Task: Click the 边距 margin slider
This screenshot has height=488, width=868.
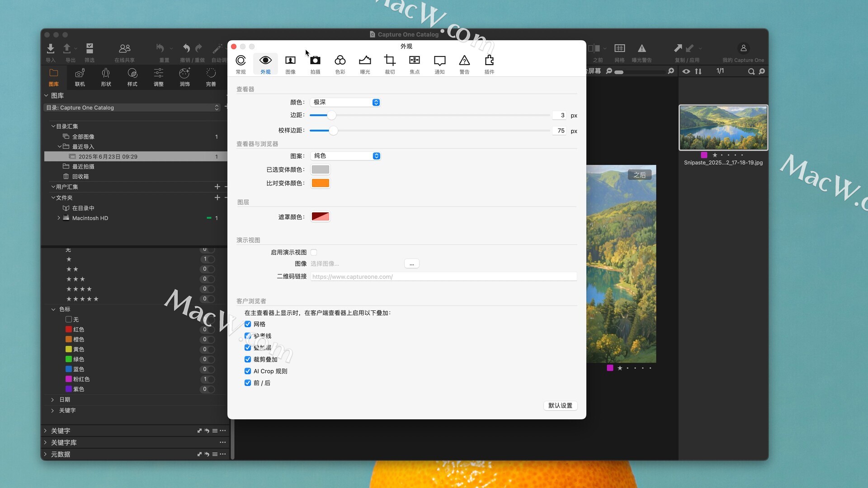Action: [430, 115]
